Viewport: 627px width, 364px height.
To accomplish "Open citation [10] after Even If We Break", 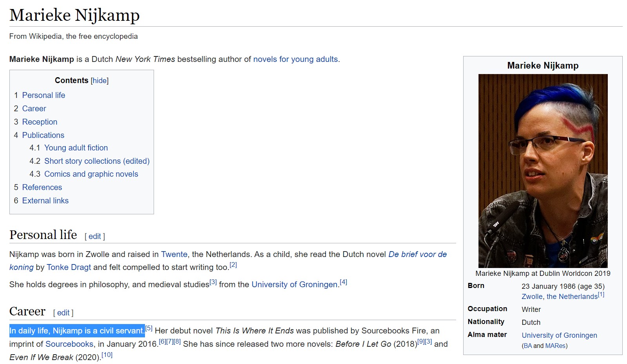I will (x=107, y=355).
